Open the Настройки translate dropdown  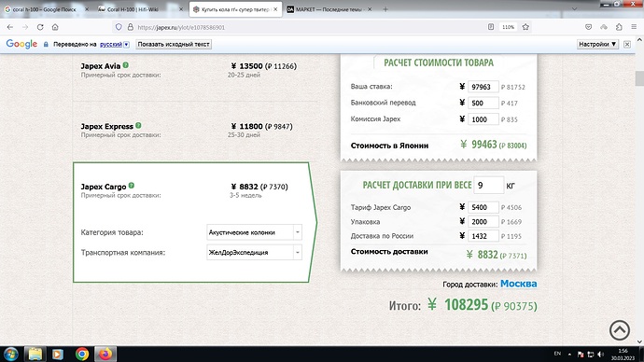[597, 44]
